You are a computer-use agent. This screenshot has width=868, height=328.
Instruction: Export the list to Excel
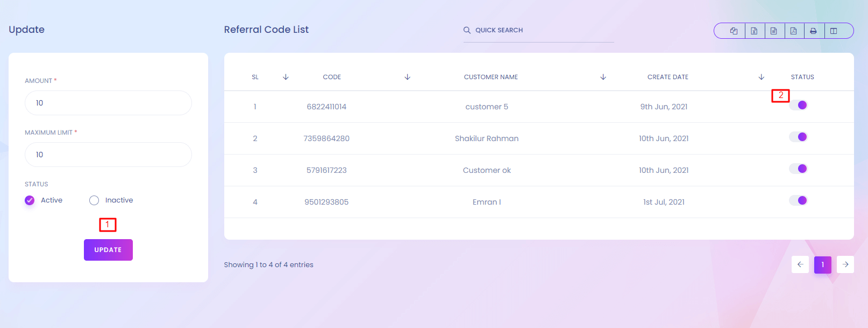(x=754, y=31)
